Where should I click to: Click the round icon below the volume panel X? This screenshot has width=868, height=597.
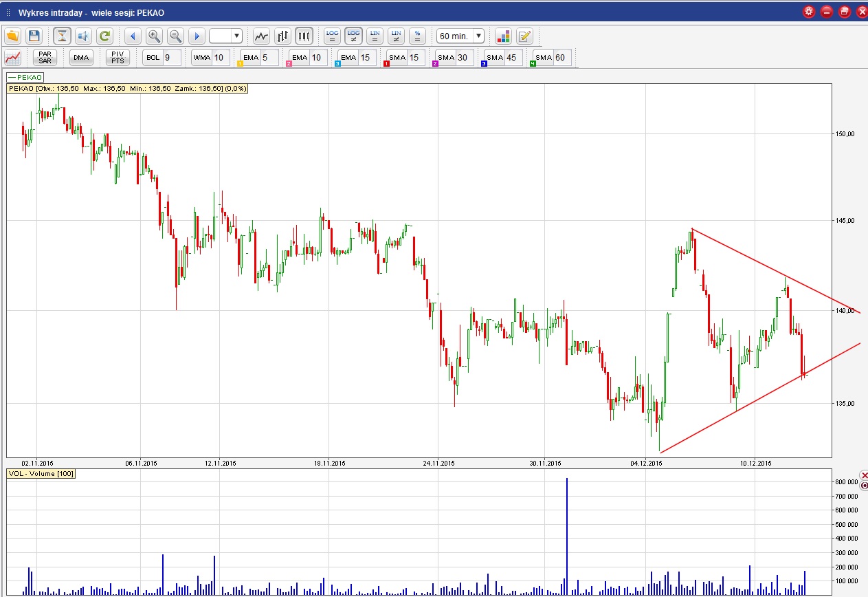pos(865,486)
